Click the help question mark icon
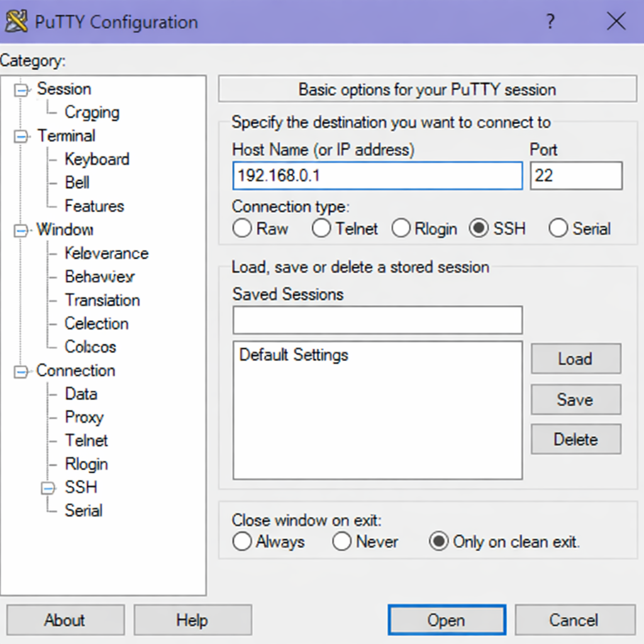The height and width of the screenshot is (644, 644). (x=550, y=22)
